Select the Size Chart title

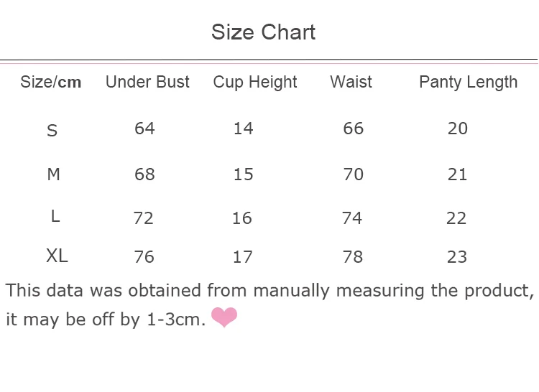coord(263,32)
